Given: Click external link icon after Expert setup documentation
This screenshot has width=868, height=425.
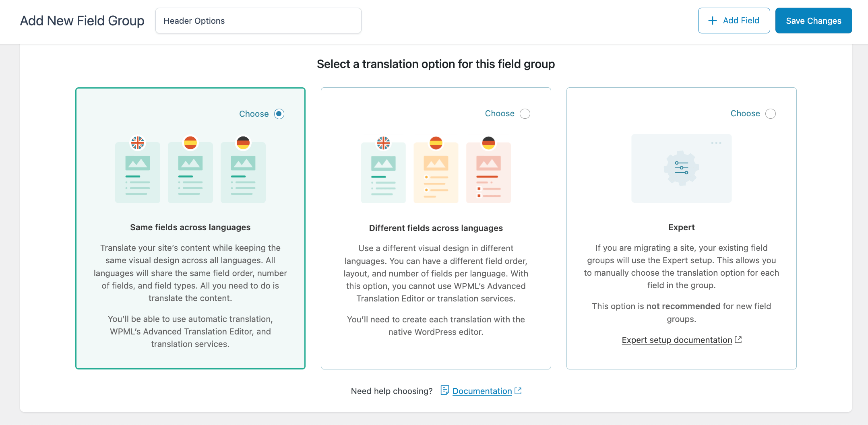Looking at the screenshot, I should tap(738, 339).
